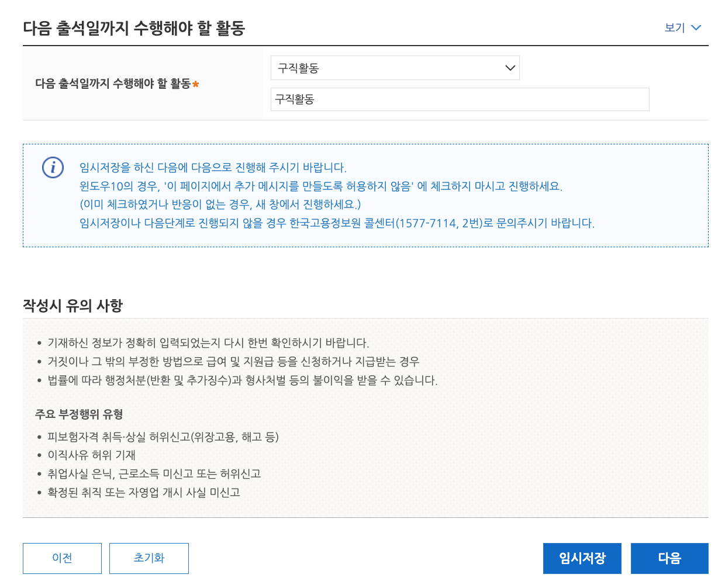Reset the form with 초기화 button
725x588 pixels.
(x=149, y=558)
